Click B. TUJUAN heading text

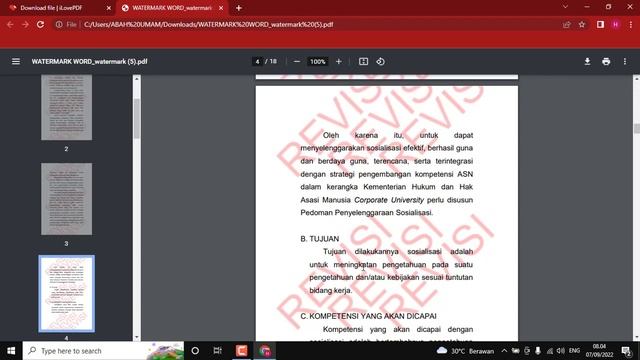(x=320, y=239)
